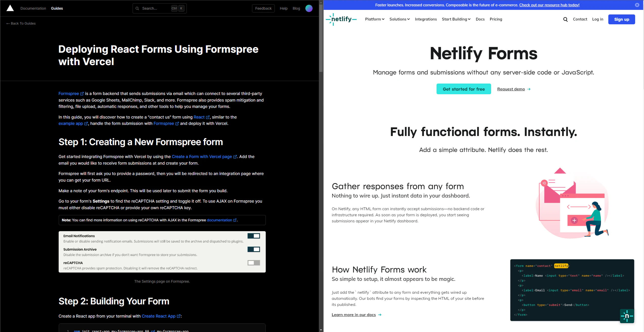
Task: Click the Feedback button
Action: click(x=263, y=8)
